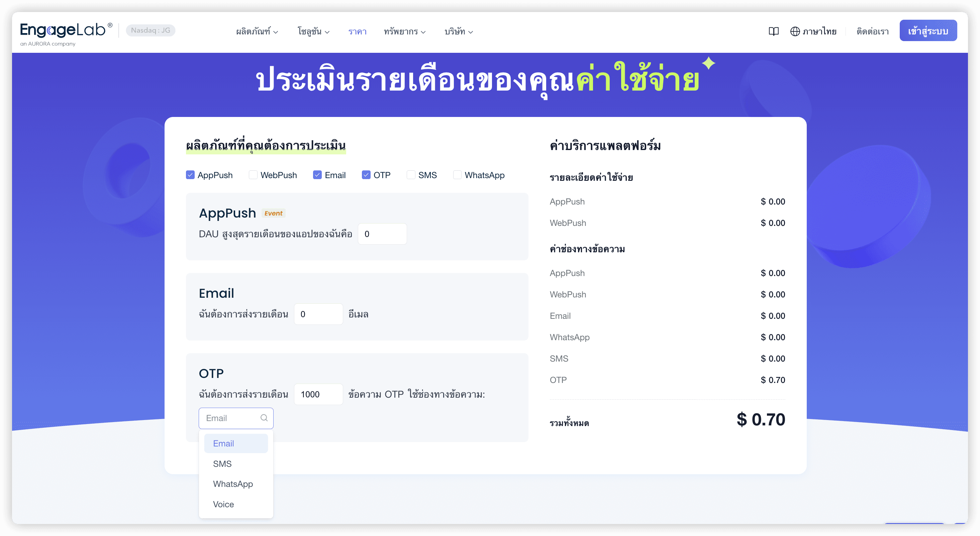Expand the ผลิตภัณฑ์ menu
980x536 pixels.
coord(257,31)
